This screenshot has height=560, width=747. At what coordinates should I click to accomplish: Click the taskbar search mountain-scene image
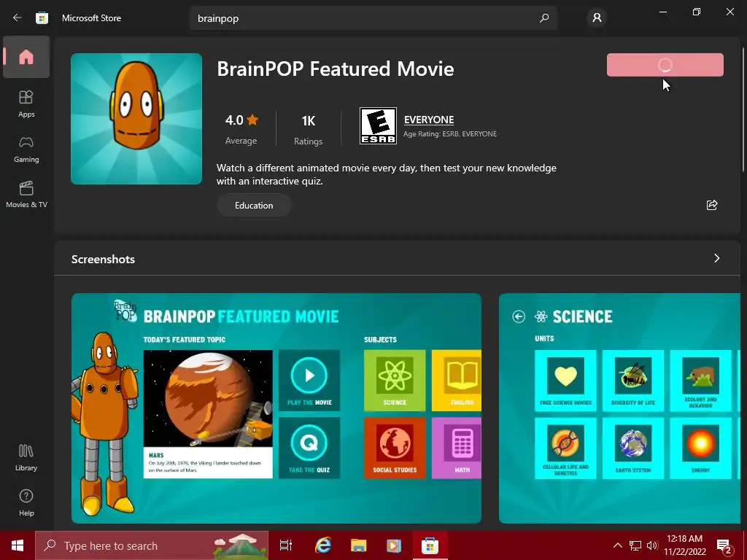239,545
